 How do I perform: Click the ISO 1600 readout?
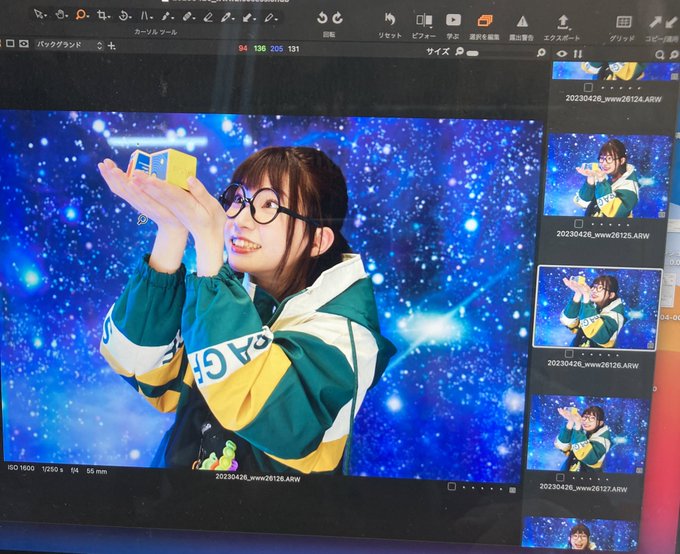click(x=21, y=468)
